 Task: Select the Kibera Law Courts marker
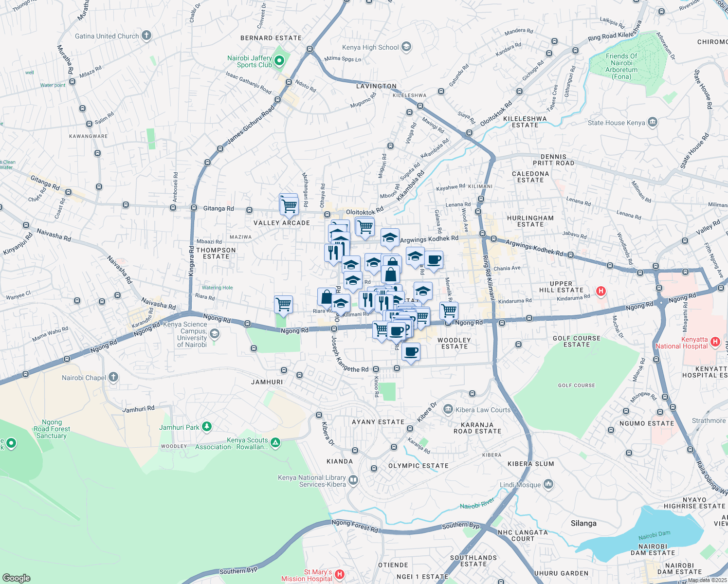pyautogui.click(x=448, y=409)
